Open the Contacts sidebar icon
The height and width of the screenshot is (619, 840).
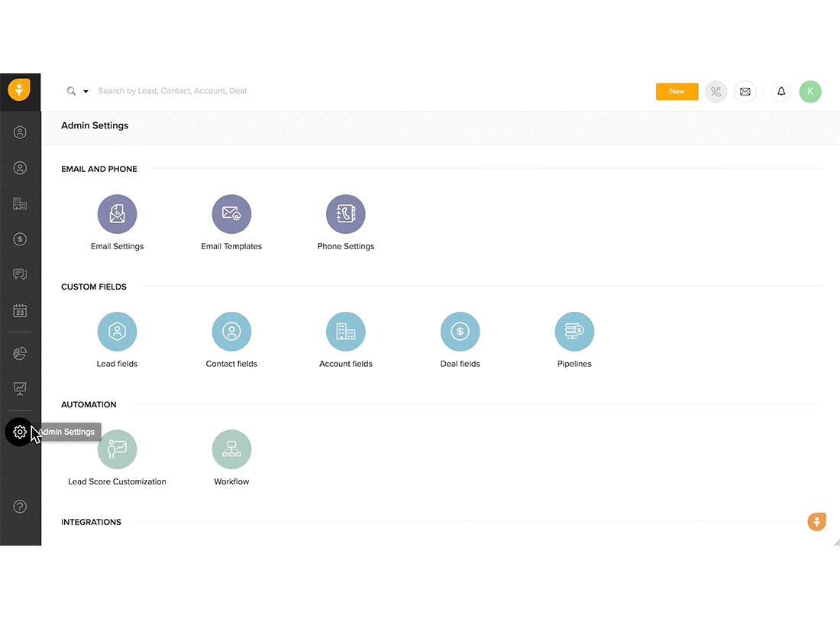[20, 167]
